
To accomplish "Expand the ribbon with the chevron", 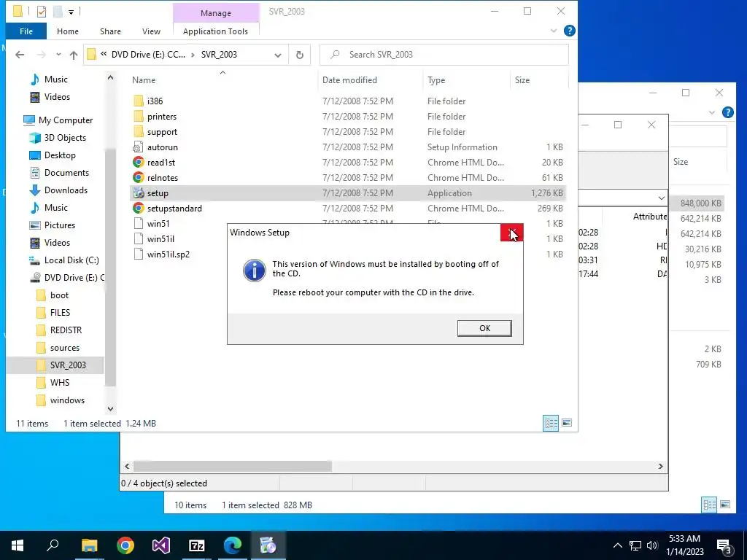I will (x=554, y=31).
